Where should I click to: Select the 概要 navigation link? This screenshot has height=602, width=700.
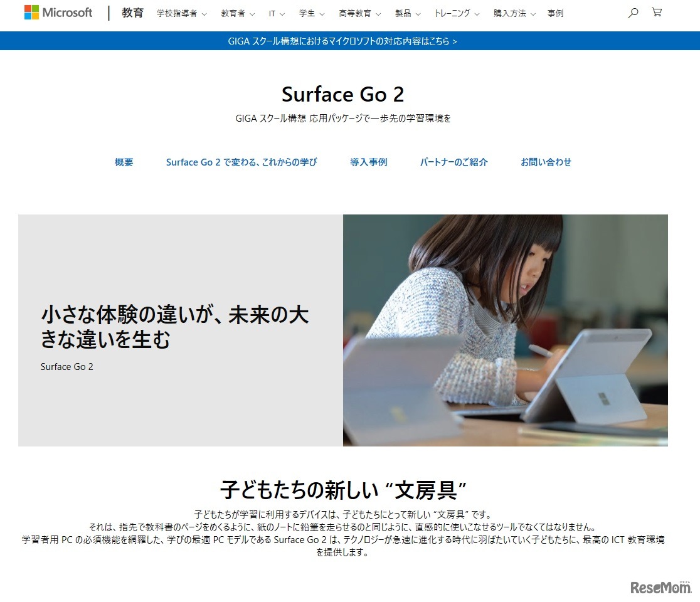[x=124, y=162]
